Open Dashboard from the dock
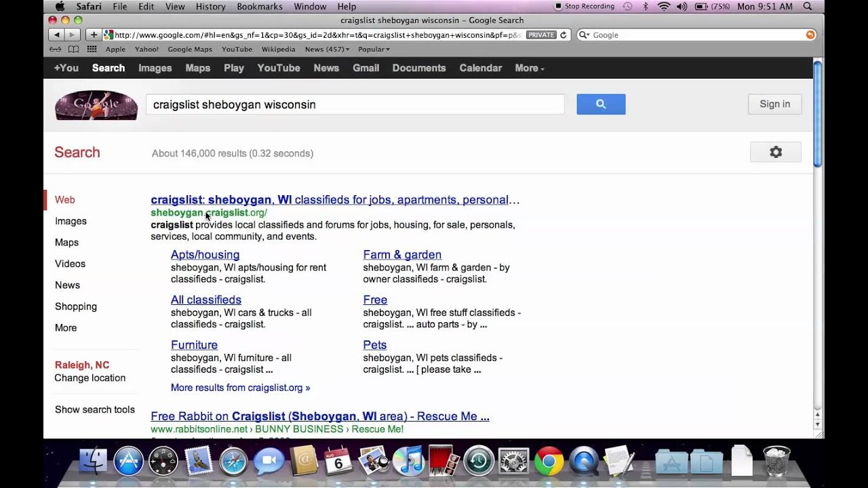Viewport: 868px width, 488px height. (163, 462)
